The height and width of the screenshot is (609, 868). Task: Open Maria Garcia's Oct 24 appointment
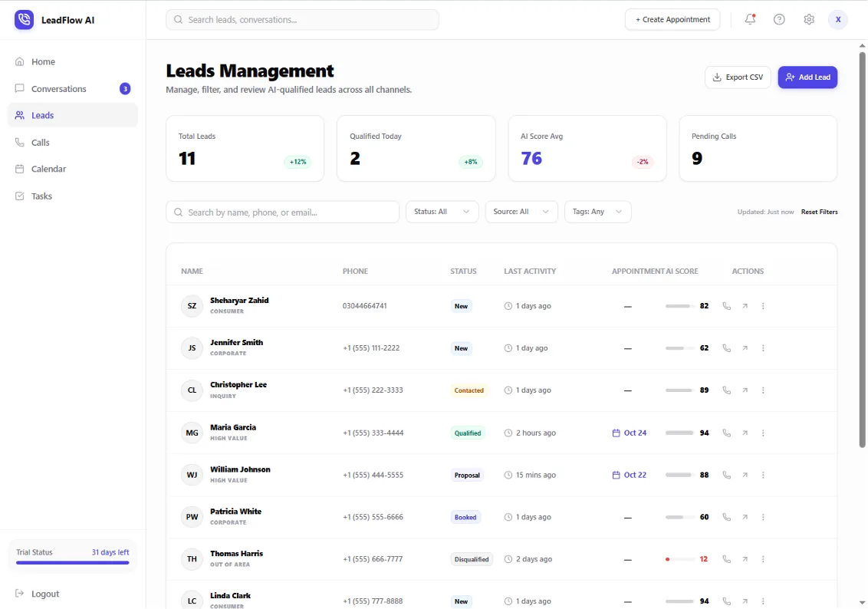pyautogui.click(x=630, y=433)
